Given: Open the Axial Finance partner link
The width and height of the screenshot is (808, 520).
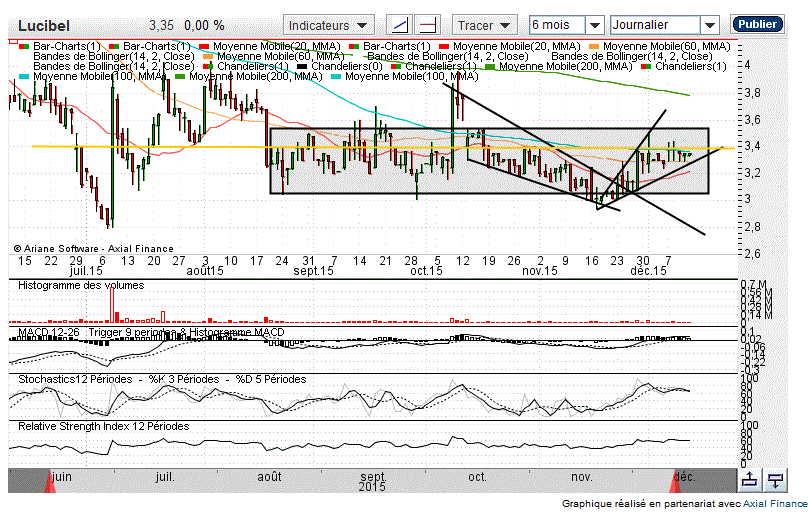Looking at the screenshot, I should (775, 504).
